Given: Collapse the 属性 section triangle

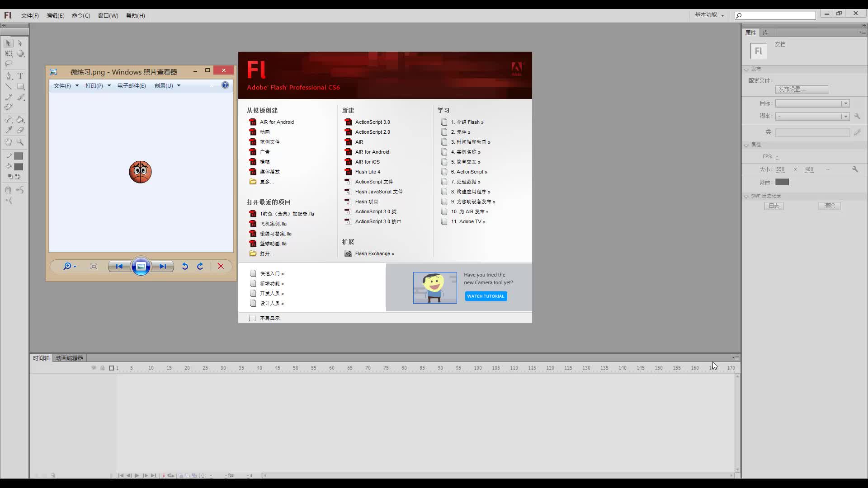Looking at the screenshot, I should click(x=746, y=145).
